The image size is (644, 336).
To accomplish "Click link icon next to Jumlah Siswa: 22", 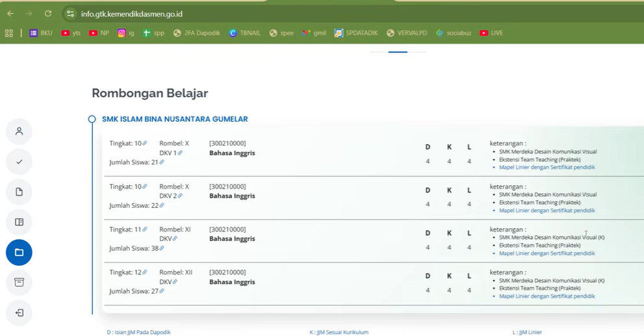I will pyautogui.click(x=161, y=205).
